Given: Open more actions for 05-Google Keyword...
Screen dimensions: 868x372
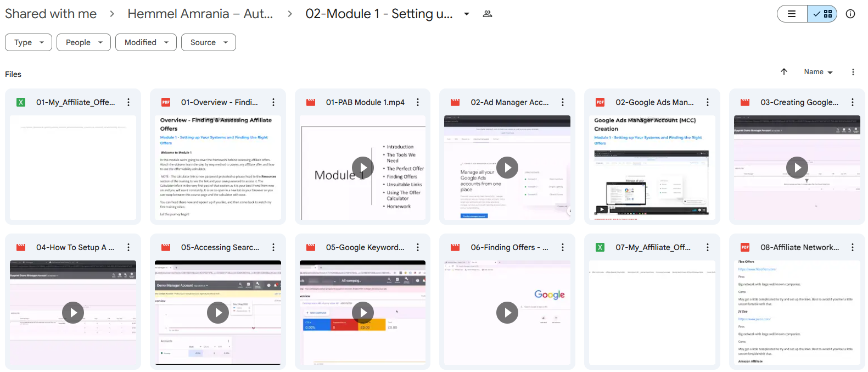Looking at the screenshot, I should coord(418,247).
